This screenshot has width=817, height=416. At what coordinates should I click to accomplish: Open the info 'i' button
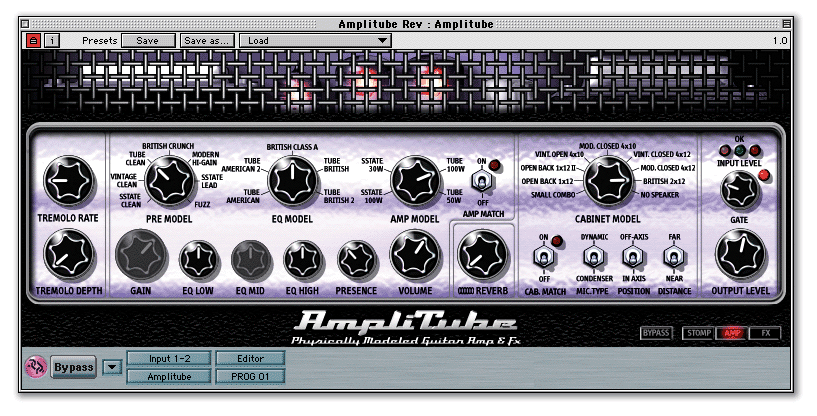tap(52, 40)
